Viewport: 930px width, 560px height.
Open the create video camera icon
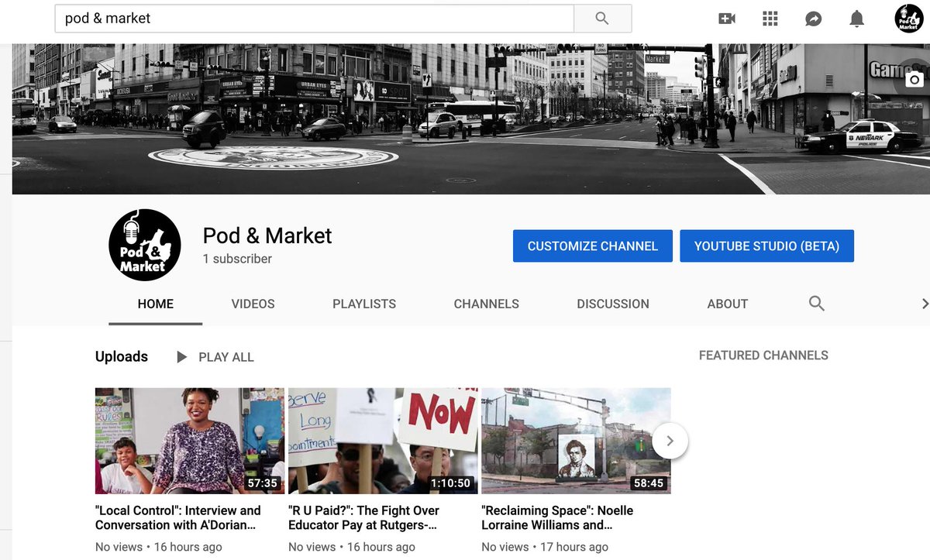click(727, 19)
